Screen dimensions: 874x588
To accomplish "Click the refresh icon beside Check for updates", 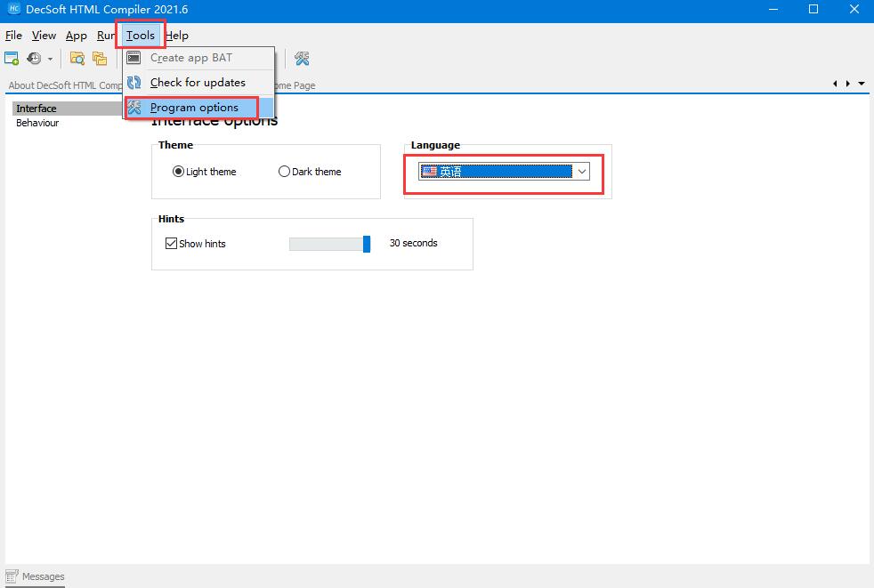I will (x=134, y=83).
